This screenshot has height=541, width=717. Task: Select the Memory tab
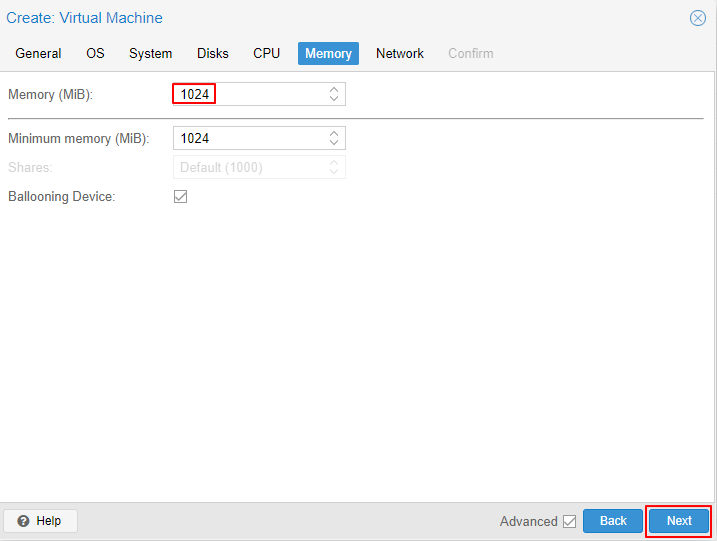click(328, 54)
